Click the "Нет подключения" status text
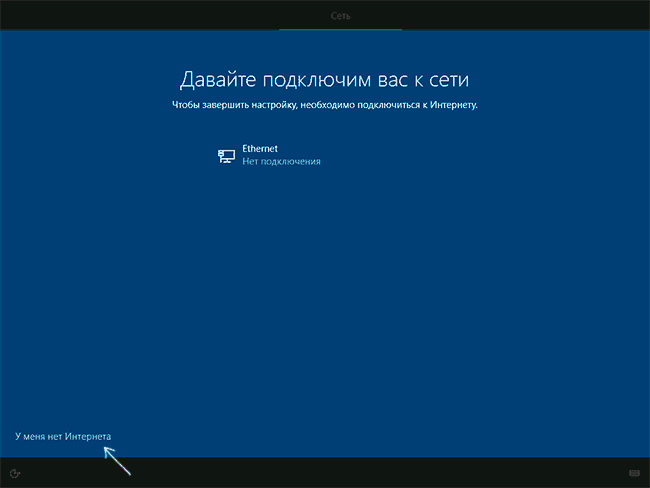The height and width of the screenshot is (488, 650). pyautogui.click(x=281, y=161)
